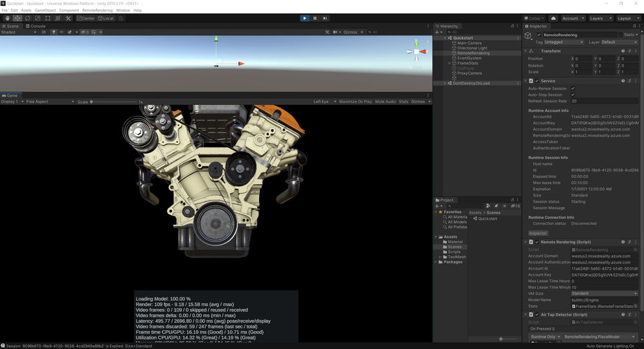
Task: Expand the FrameStats hierarchy item
Action: [450, 63]
